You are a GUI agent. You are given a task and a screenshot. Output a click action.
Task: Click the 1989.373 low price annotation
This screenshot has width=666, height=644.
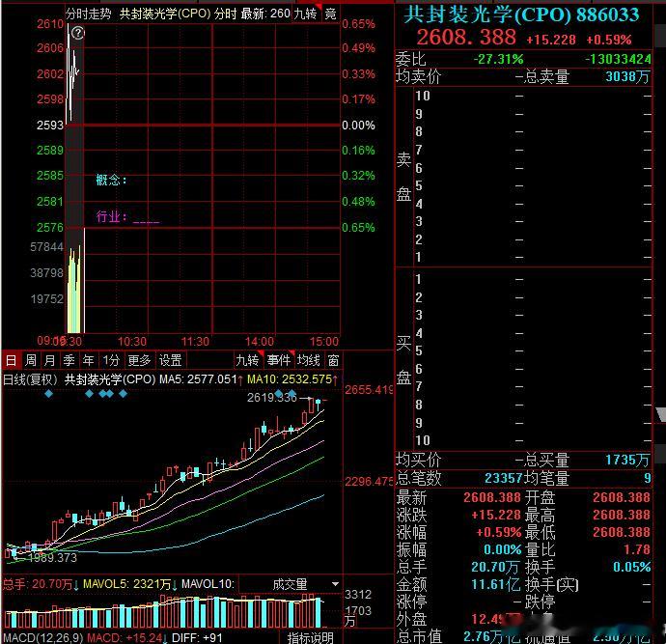[53, 558]
